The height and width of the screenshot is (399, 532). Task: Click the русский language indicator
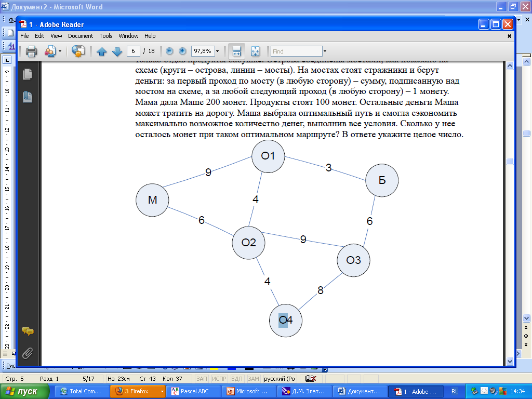pyautogui.click(x=280, y=379)
